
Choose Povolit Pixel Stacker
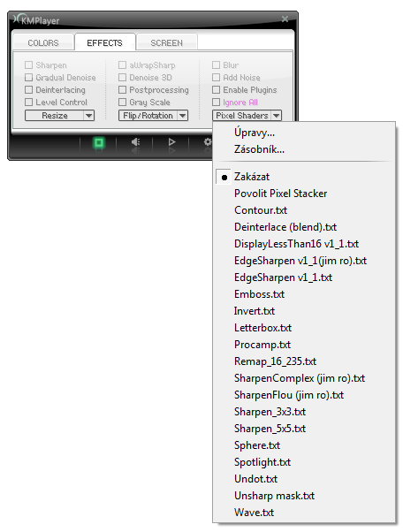click(x=304, y=194)
